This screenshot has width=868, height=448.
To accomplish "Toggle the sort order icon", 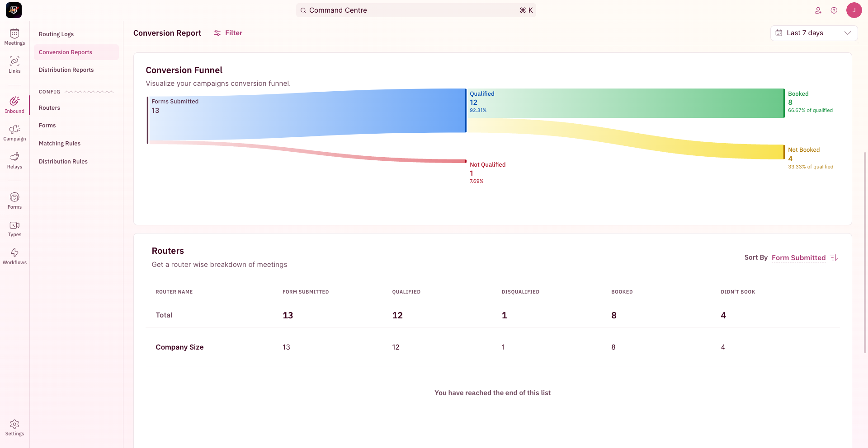I will [x=834, y=257].
